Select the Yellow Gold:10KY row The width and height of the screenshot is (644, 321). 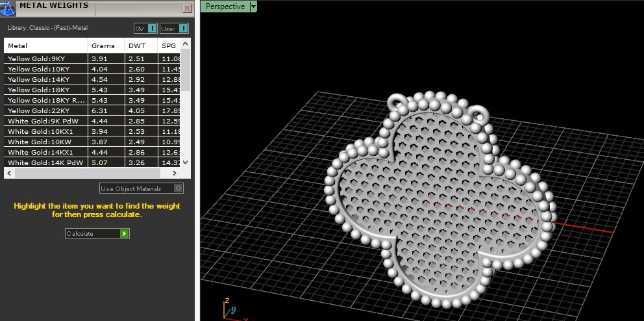[92, 69]
